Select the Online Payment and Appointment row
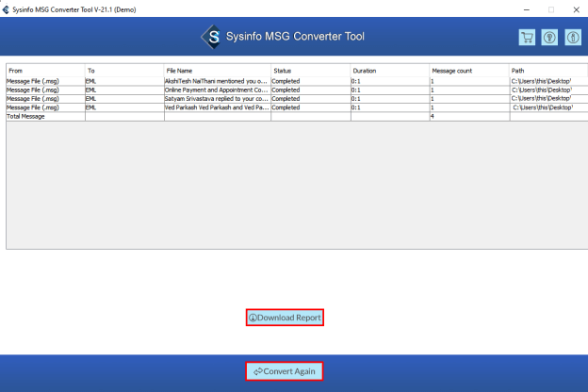Viewport: 588px width, 392px height. [216, 90]
